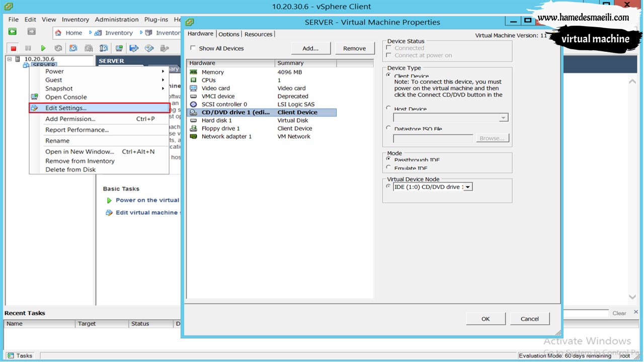Image resolution: width=644 pixels, height=362 pixels.
Task: Select Emulate IDE mode radio button
Action: click(388, 167)
